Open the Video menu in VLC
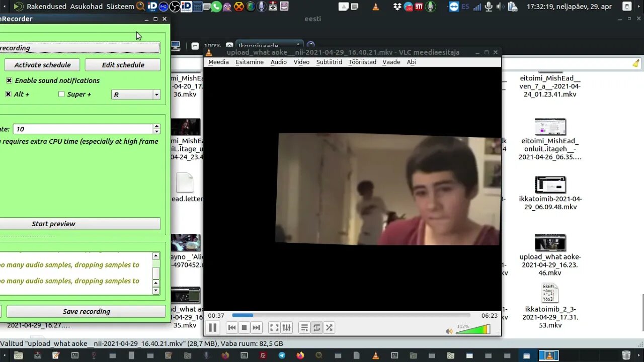 [301, 62]
